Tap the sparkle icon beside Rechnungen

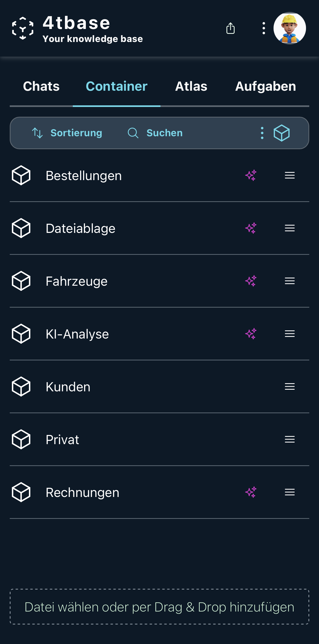251,492
